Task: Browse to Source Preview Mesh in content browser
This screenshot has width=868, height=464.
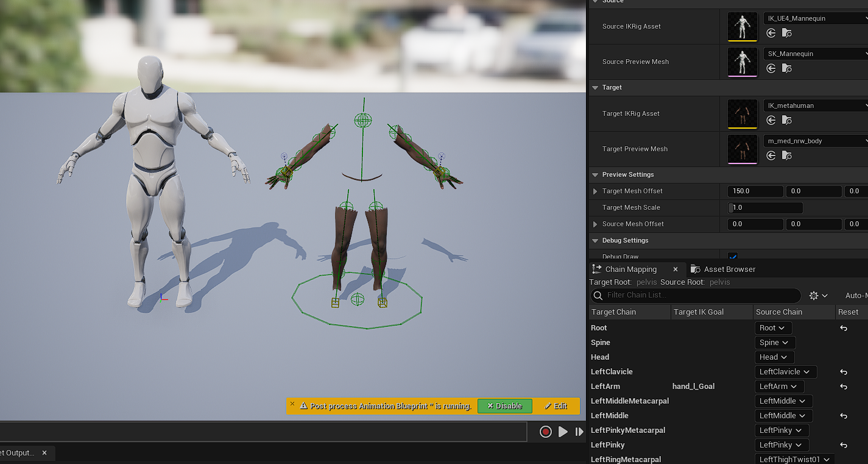Action: [787, 68]
